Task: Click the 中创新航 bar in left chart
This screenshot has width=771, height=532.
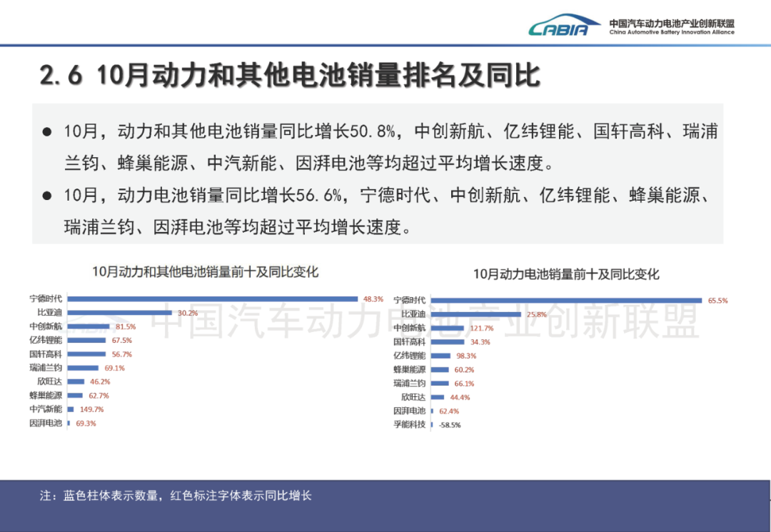Action: point(89,327)
